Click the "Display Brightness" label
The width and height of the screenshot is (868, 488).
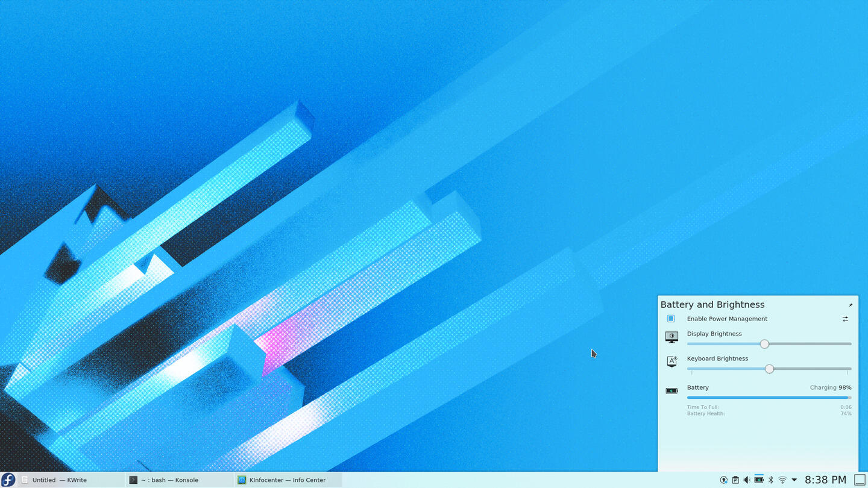click(x=714, y=334)
